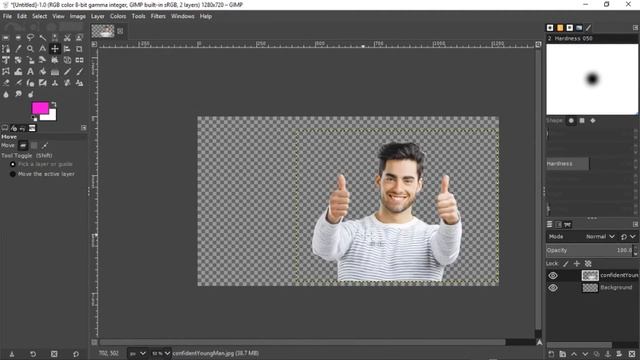The image size is (640, 360).
Task: Open the Windows menu
Action: click(182, 16)
